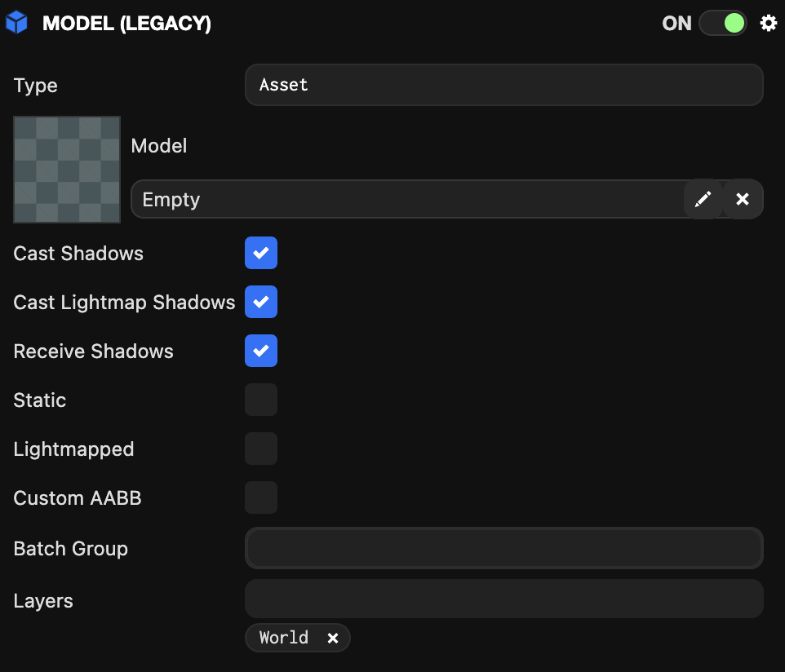Check the Lightmapped option
Image resolution: width=785 pixels, height=672 pixels.
pos(261,449)
